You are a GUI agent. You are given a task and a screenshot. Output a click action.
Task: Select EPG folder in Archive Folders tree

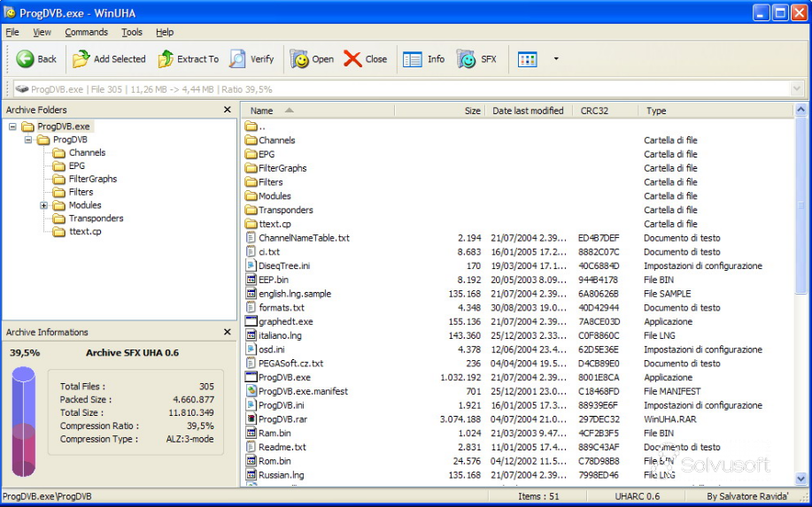77,165
